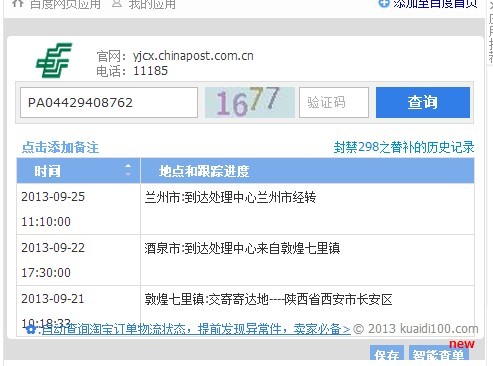Open 点击添加备注 link
The image size is (493, 366).
pos(60,147)
